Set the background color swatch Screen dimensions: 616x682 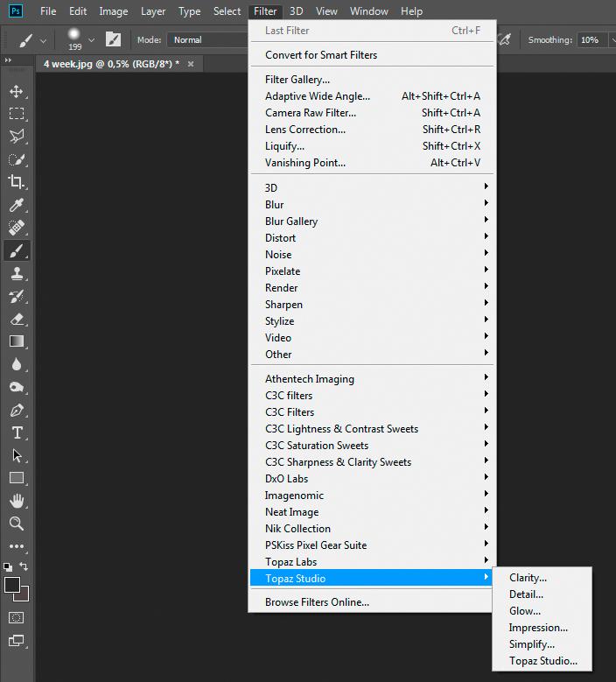click(x=24, y=596)
